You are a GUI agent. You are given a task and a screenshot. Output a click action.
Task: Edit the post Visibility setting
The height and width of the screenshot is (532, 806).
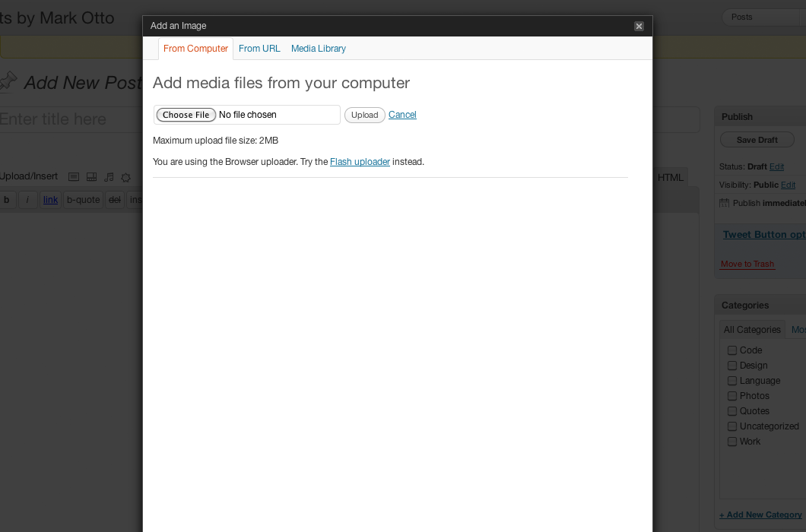click(x=788, y=185)
